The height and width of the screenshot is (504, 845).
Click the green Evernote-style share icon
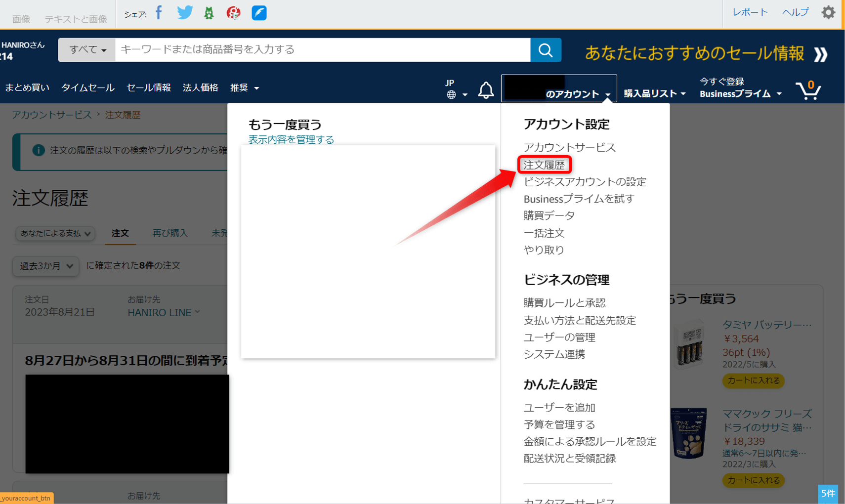click(x=209, y=13)
